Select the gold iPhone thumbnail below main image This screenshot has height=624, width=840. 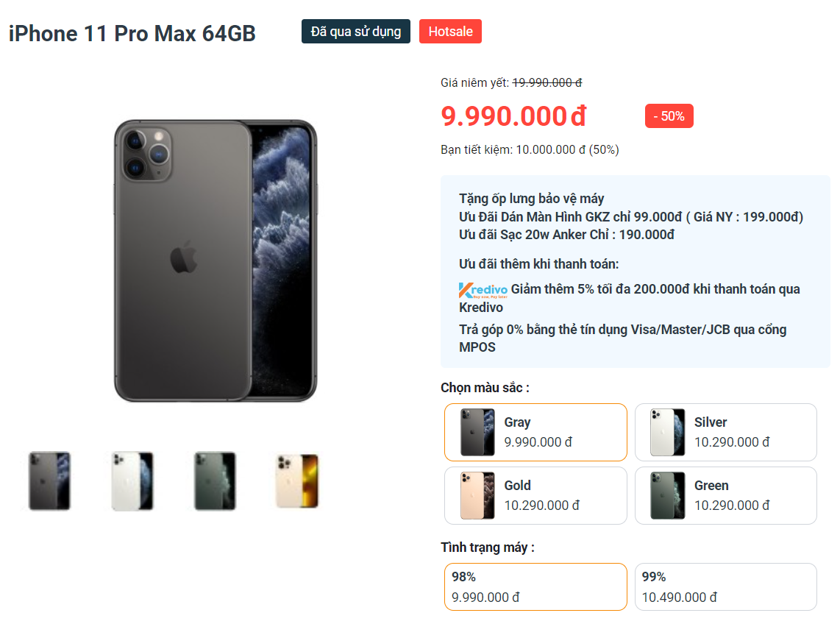[x=297, y=481]
